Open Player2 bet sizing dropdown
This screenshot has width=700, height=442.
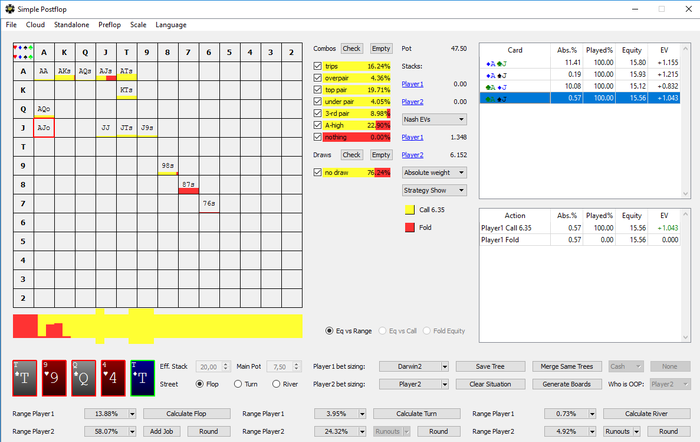[413, 384]
